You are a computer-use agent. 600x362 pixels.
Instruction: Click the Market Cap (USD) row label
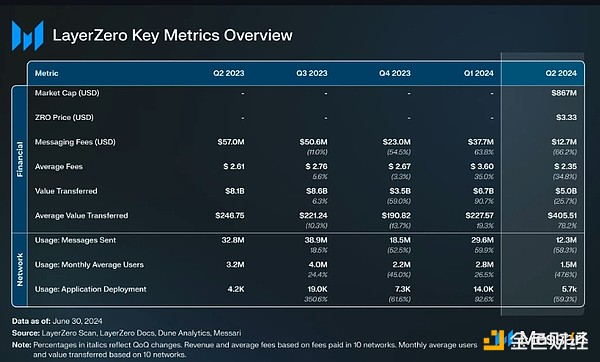[x=67, y=93]
